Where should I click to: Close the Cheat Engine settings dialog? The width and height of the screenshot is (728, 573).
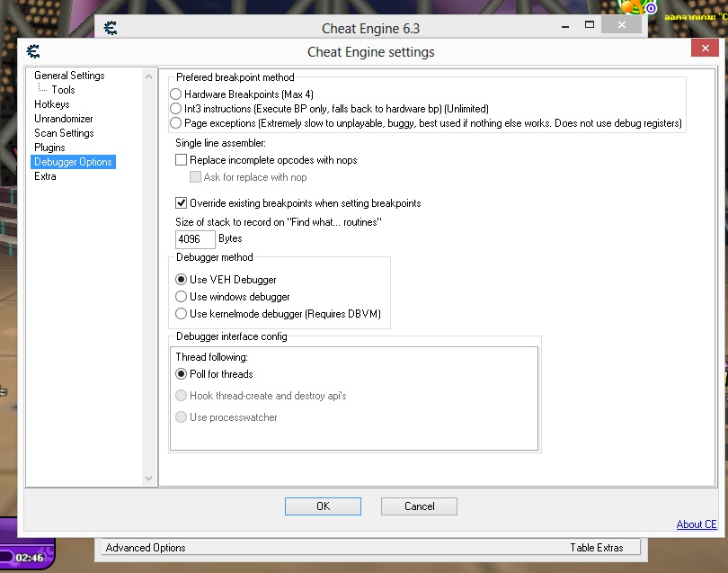(705, 48)
